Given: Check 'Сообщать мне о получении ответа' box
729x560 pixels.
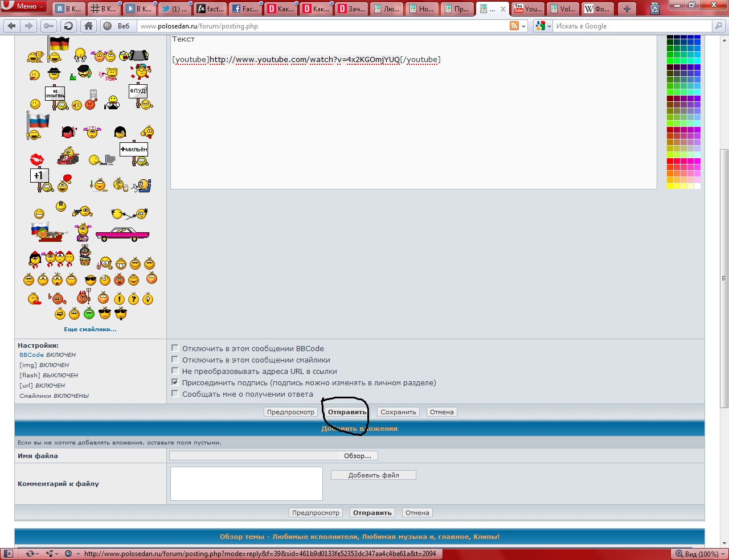Looking at the screenshot, I should click(175, 394).
